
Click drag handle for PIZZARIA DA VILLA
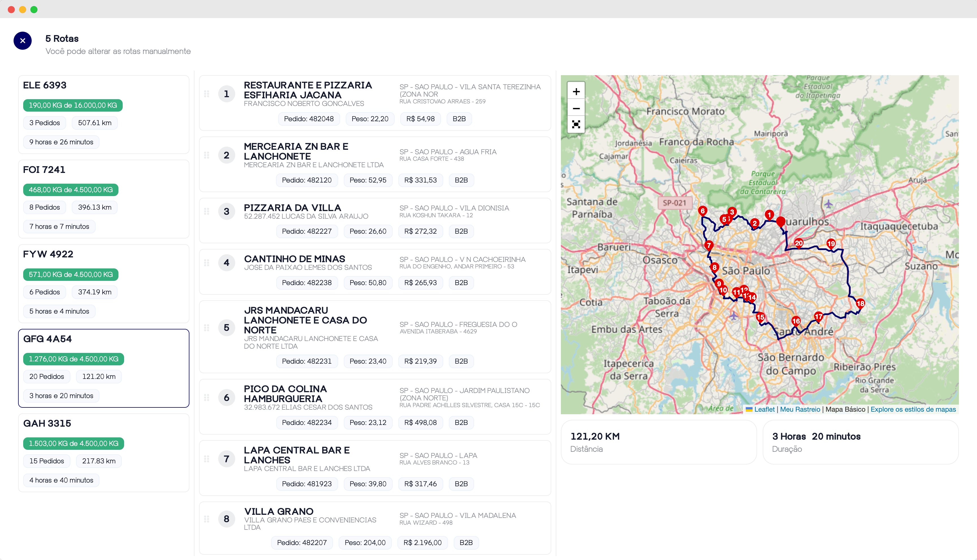[207, 212]
